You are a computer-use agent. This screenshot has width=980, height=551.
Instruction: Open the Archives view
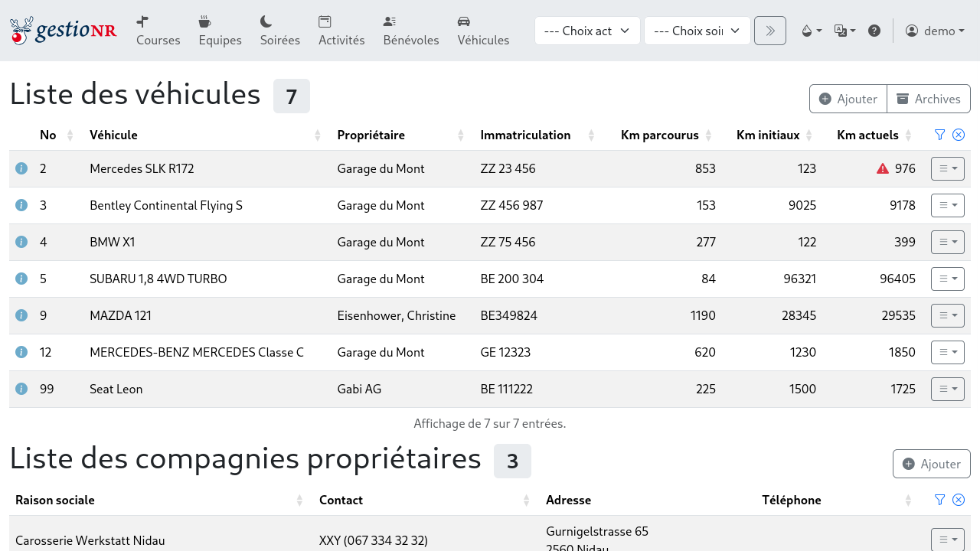929,99
